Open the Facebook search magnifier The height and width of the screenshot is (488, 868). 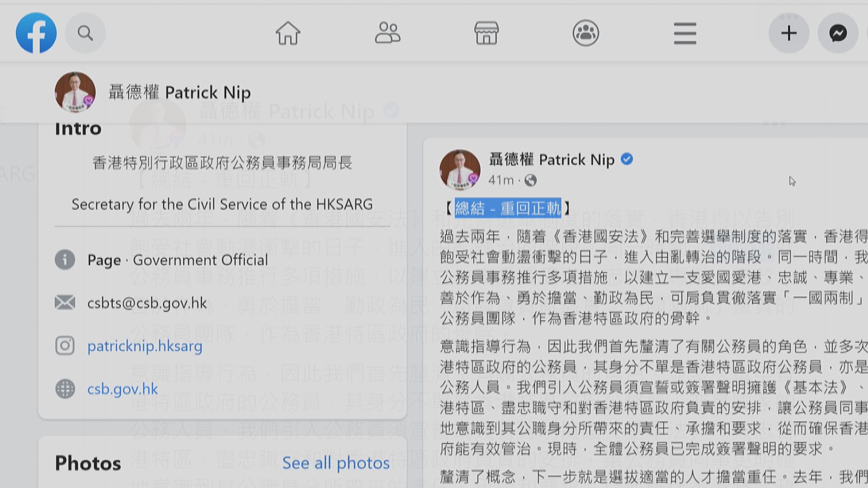coord(85,33)
